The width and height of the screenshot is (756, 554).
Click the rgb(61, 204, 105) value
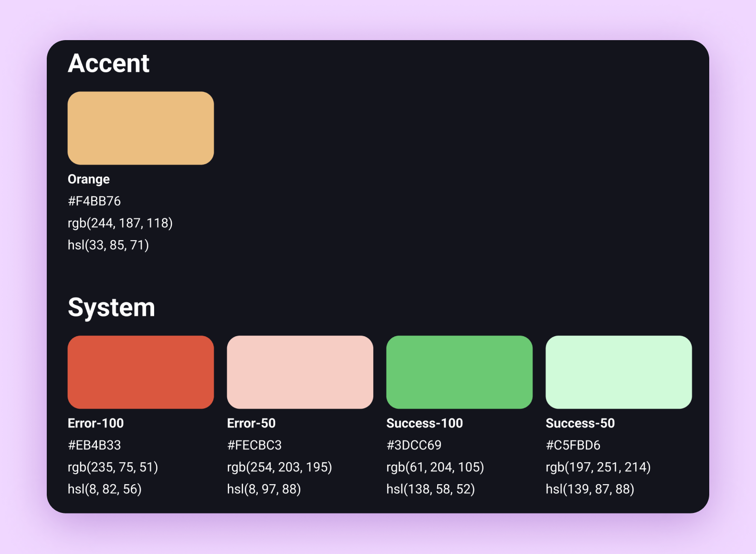pyautogui.click(x=435, y=467)
